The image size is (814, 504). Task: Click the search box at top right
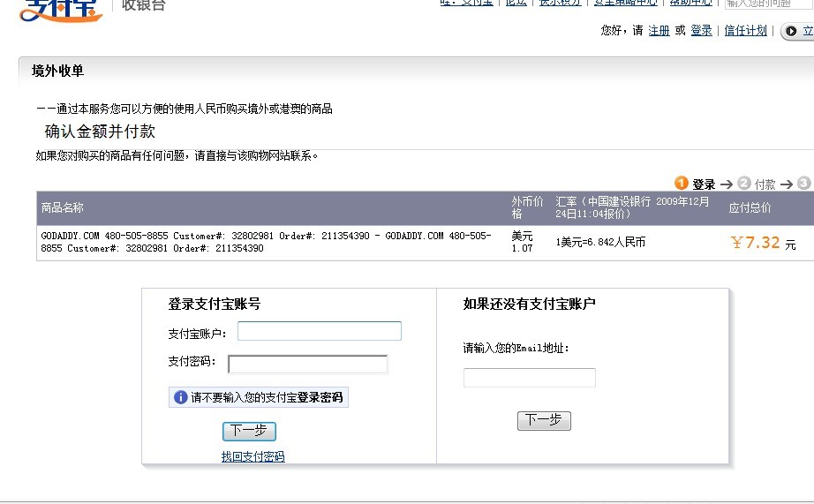[768, 4]
